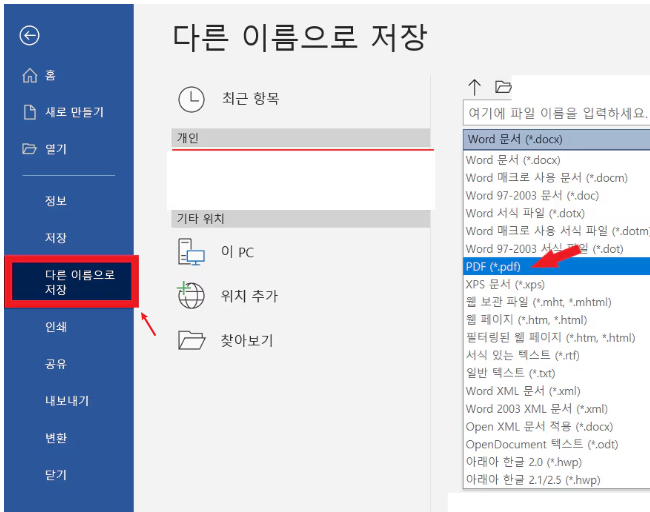Choose 닫기 in the sidebar
This screenshot has width=650, height=512.
coord(56,474)
